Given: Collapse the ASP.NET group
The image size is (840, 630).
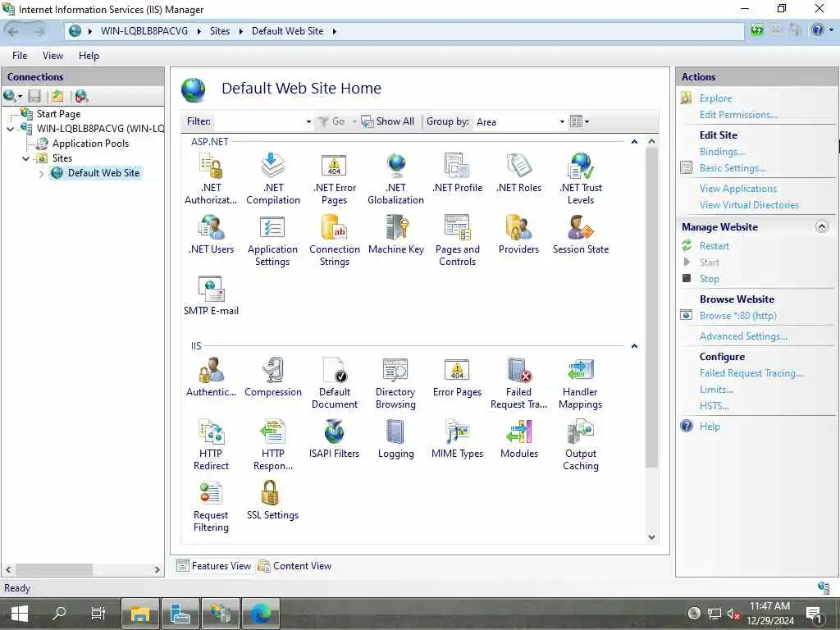Looking at the screenshot, I should click(x=634, y=142).
